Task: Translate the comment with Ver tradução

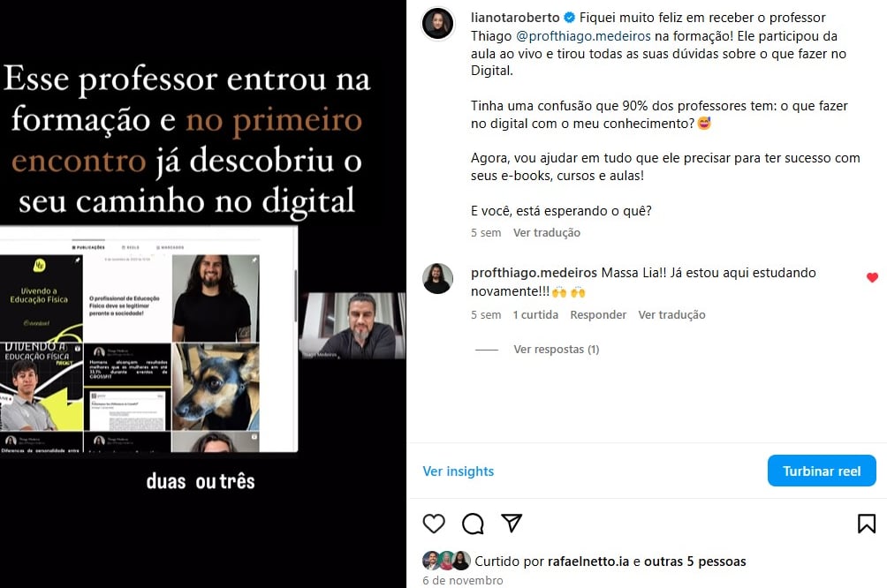Action: click(671, 315)
